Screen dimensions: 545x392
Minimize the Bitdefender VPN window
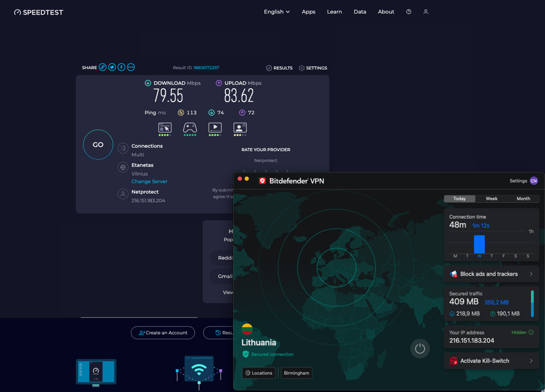coord(247,179)
